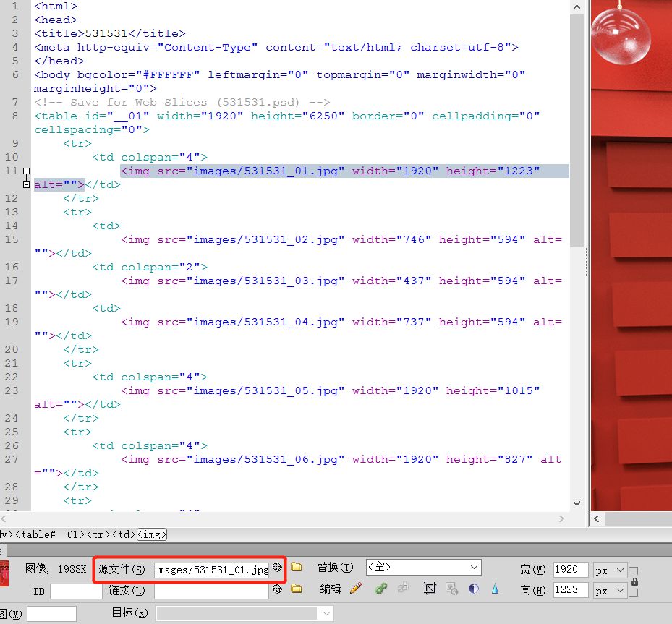Click the <td colspan="2"> code on line 16
672x624 pixels.
pyautogui.click(x=150, y=268)
